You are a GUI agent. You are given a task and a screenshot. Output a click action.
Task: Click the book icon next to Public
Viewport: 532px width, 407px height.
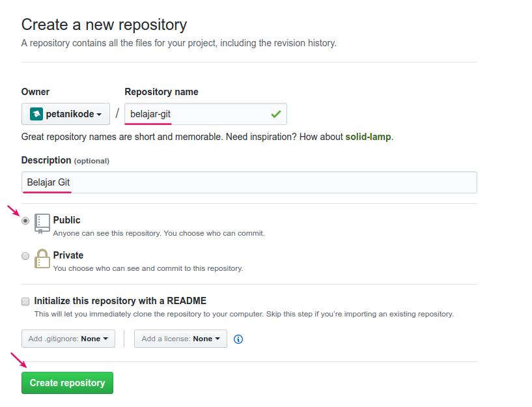pyautogui.click(x=42, y=223)
